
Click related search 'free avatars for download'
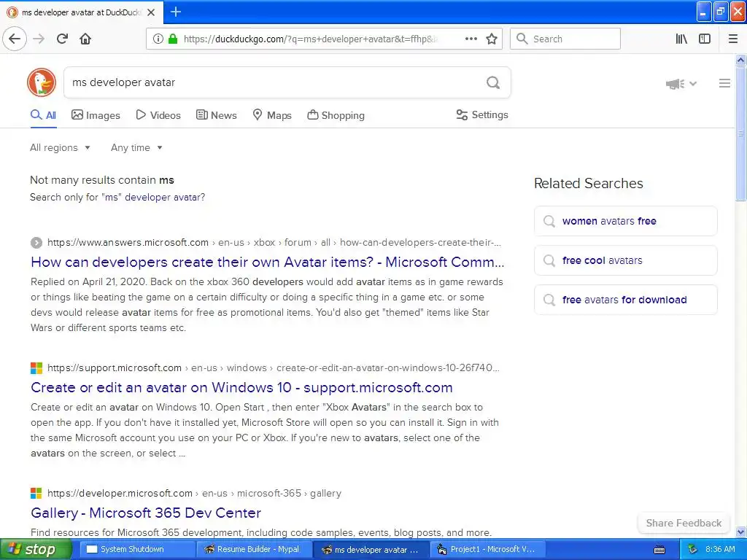point(625,300)
